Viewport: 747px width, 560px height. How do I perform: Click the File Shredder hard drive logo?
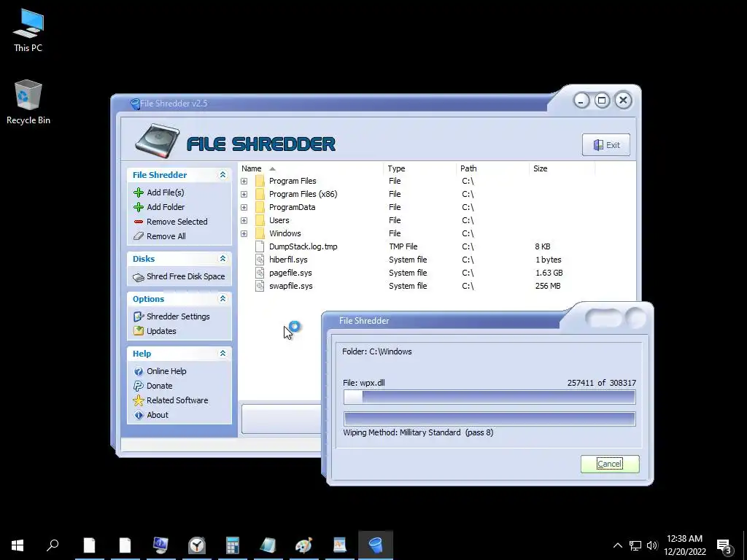(x=158, y=141)
